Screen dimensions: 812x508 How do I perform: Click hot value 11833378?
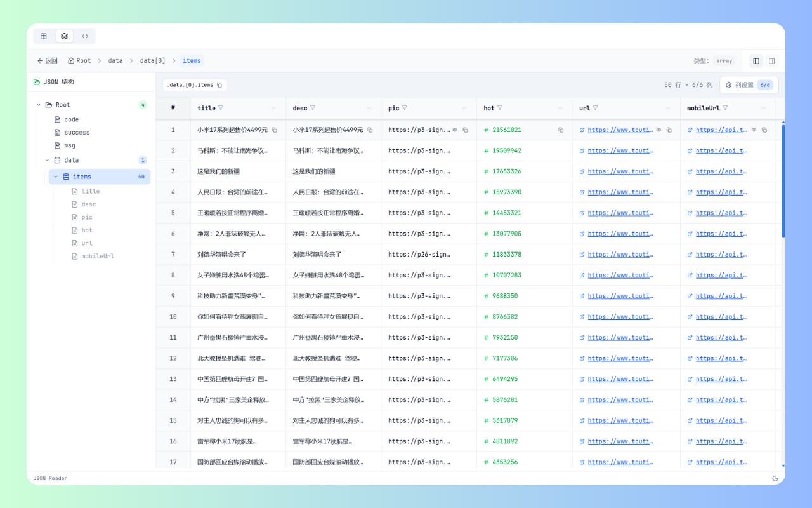pyautogui.click(x=506, y=255)
